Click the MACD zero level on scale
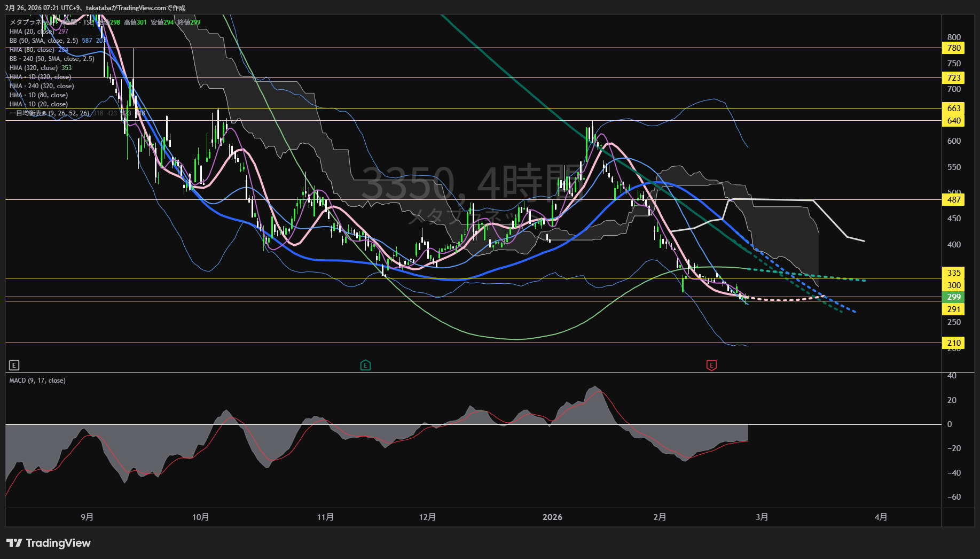Image resolution: width=980 pixels, height=559 pixels. tap(949, 424)
